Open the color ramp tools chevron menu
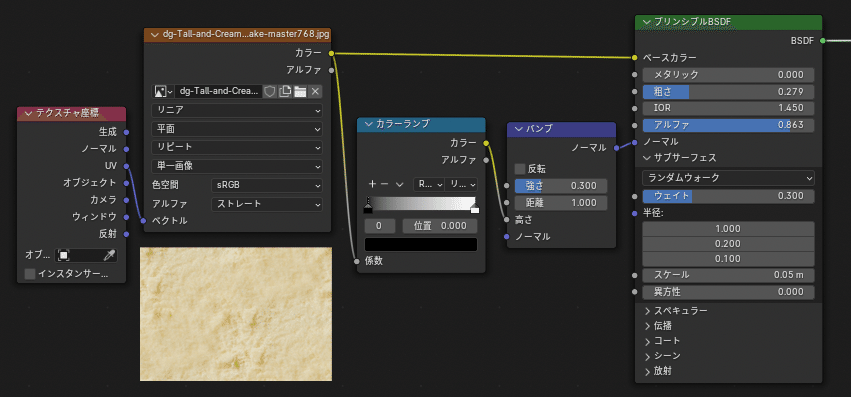Image resolution: width=851 pixels, height=397 pixels. [399, 184]
